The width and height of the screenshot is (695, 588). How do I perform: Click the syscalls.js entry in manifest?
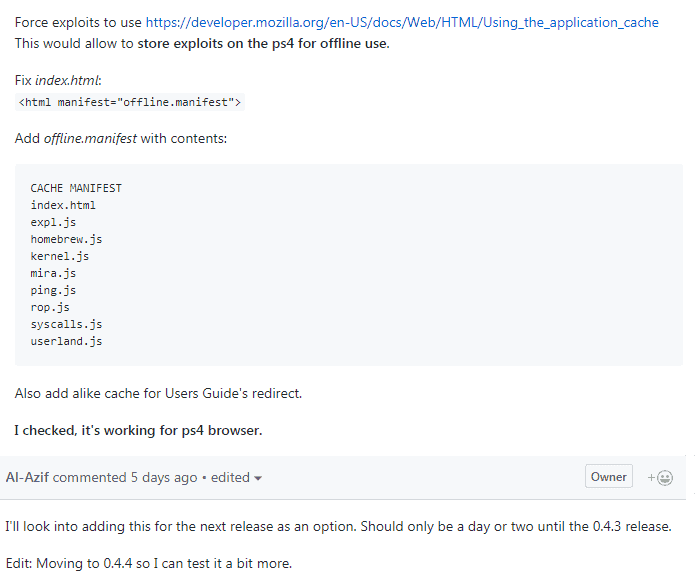coord(66,324)
